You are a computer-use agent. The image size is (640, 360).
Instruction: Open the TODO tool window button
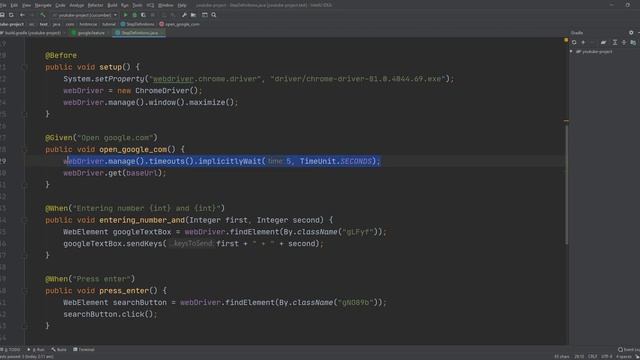pos(11,350)
